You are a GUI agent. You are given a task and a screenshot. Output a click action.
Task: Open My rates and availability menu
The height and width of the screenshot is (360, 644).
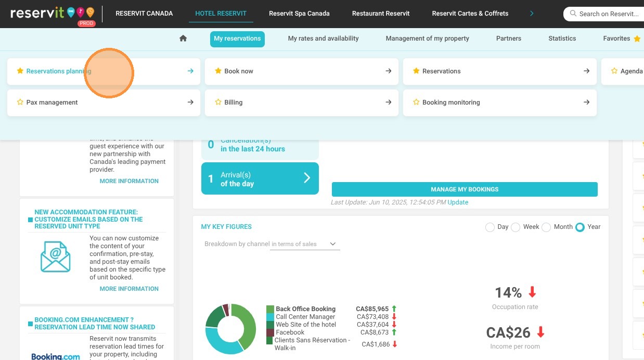(324, 38)
